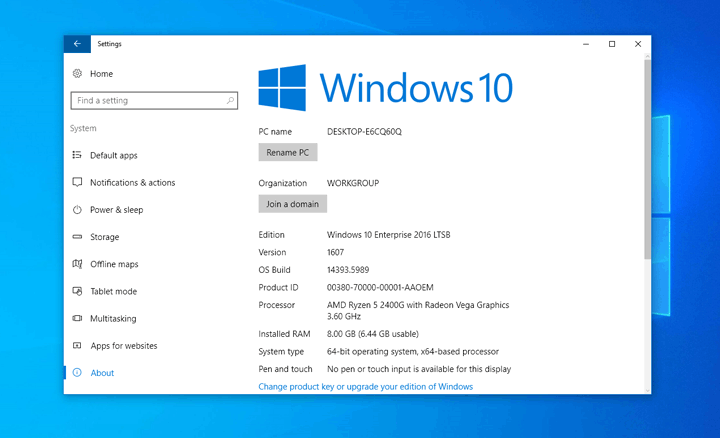Click the PC name DESKTOP-E6CQ60Q
Image resolution: width=720 pixels, height=438 pixels.
(364, 132)
